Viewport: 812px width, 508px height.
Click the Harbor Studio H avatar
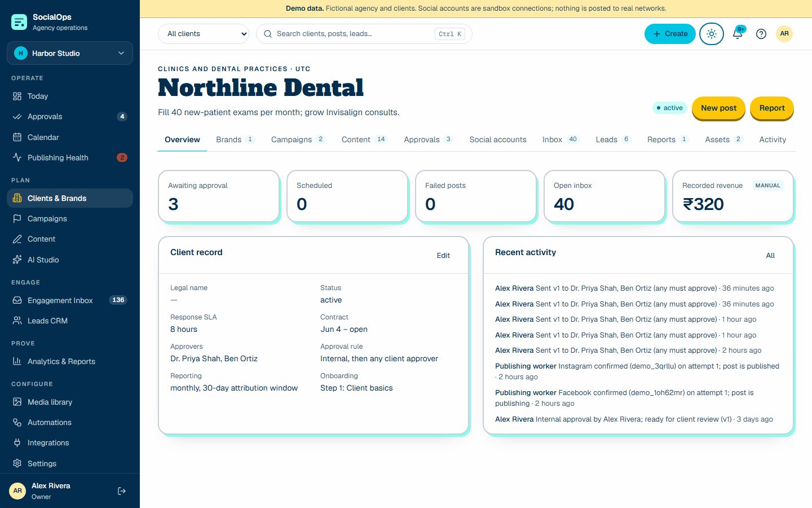[x=21, y=53]
